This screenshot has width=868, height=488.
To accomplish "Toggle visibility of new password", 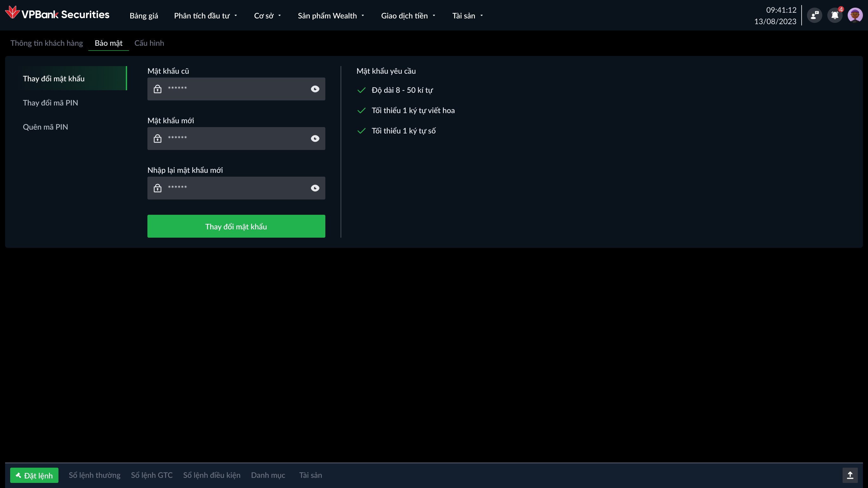I will pyautogui.click(x=315, y=139).
